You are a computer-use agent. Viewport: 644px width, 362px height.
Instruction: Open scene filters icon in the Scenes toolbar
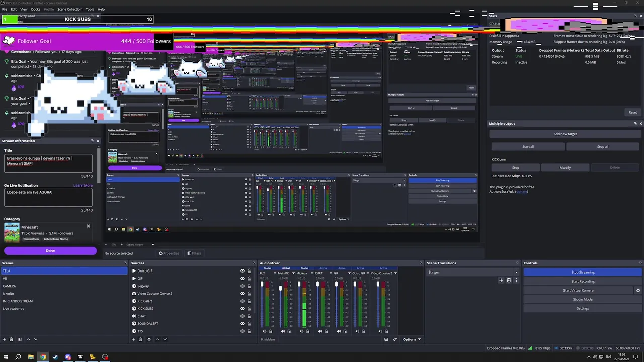point(20,339)
